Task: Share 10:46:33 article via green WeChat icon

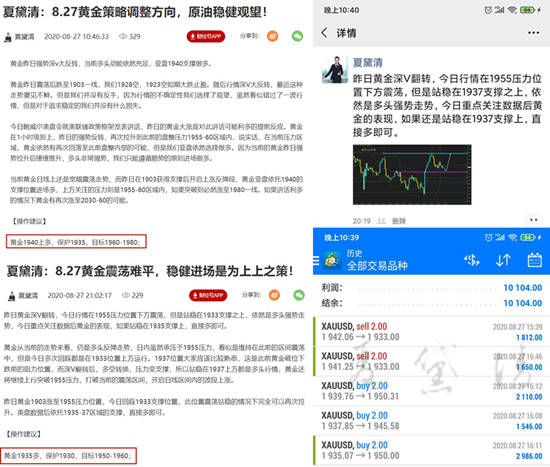Action: [x=297, y=36]
